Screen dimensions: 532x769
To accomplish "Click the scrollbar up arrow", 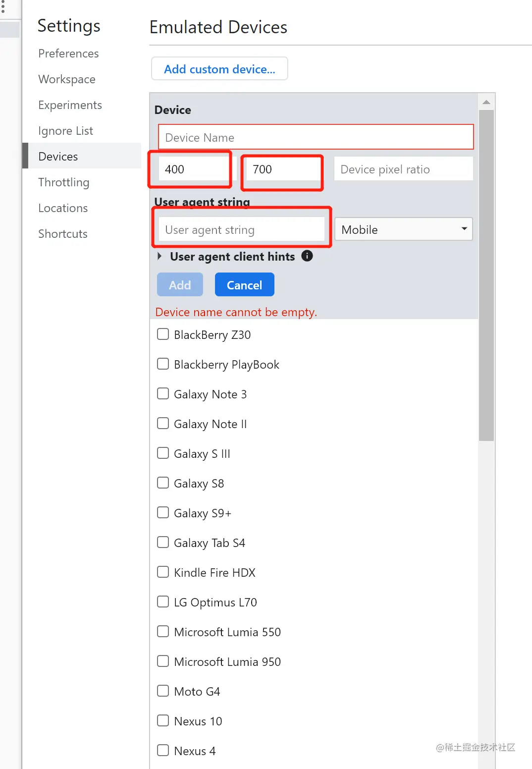I will [486, 103].
